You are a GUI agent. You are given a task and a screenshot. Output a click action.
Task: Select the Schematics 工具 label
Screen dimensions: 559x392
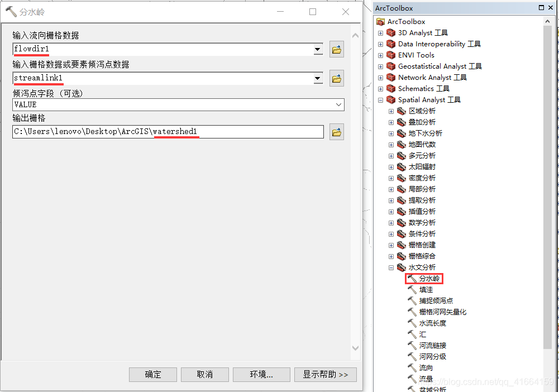(x=424, y=88)
